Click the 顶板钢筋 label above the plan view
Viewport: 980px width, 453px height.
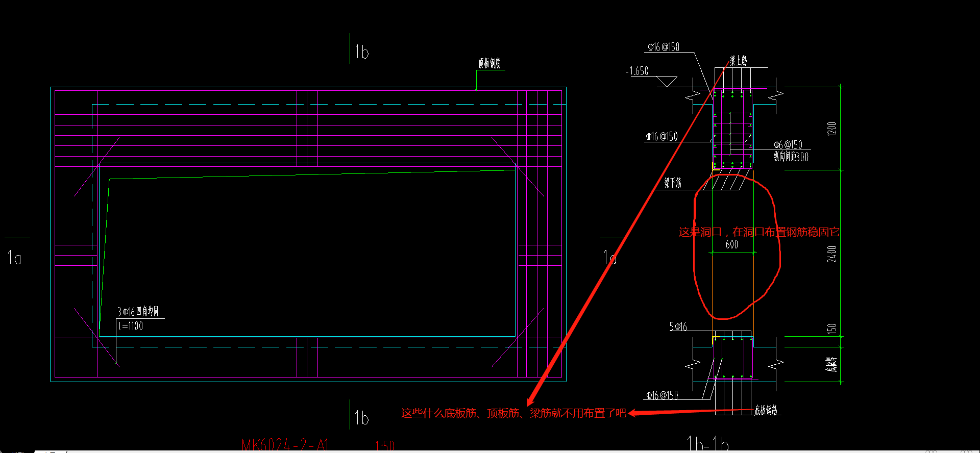coord(489,63)
